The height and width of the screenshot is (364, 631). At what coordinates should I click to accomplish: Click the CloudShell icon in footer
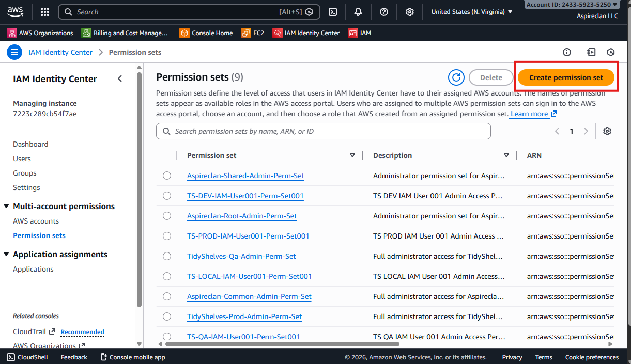coord(11,357)
